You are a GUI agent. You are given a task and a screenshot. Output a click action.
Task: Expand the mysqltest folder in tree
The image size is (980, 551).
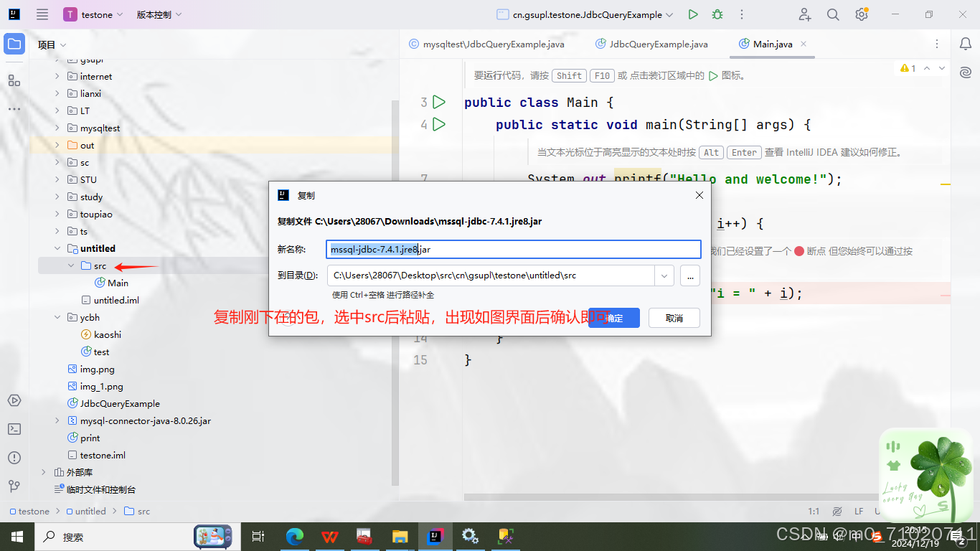click(x=57, y=128)
